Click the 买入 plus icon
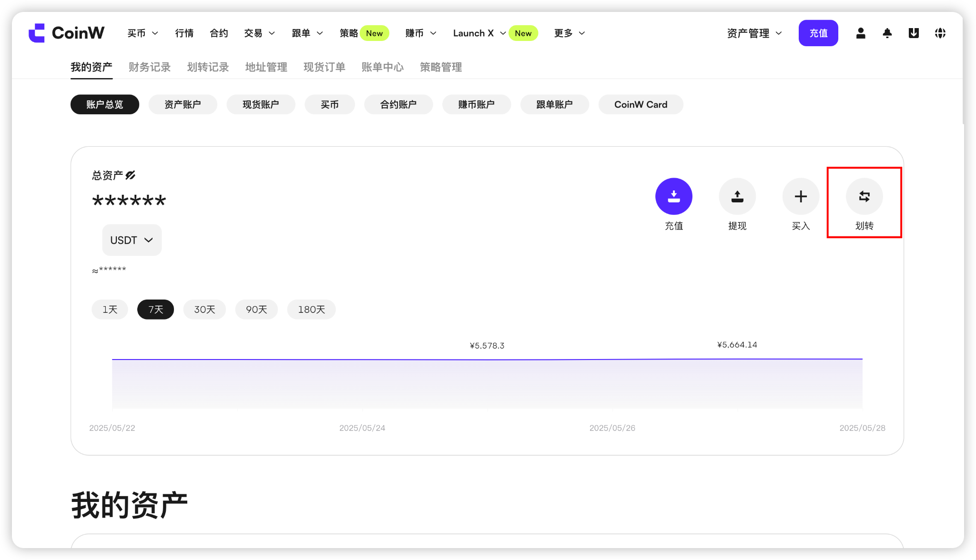The height and width of the screenshot is (560, 976). [x=801, y=196]
